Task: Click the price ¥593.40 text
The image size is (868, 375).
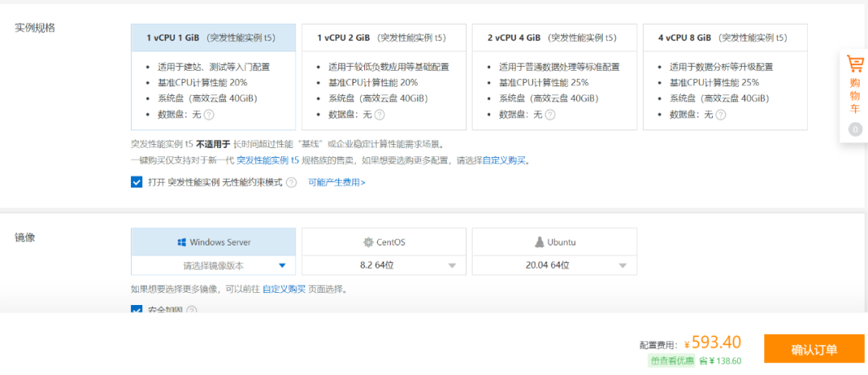Action: pos(713,343)
